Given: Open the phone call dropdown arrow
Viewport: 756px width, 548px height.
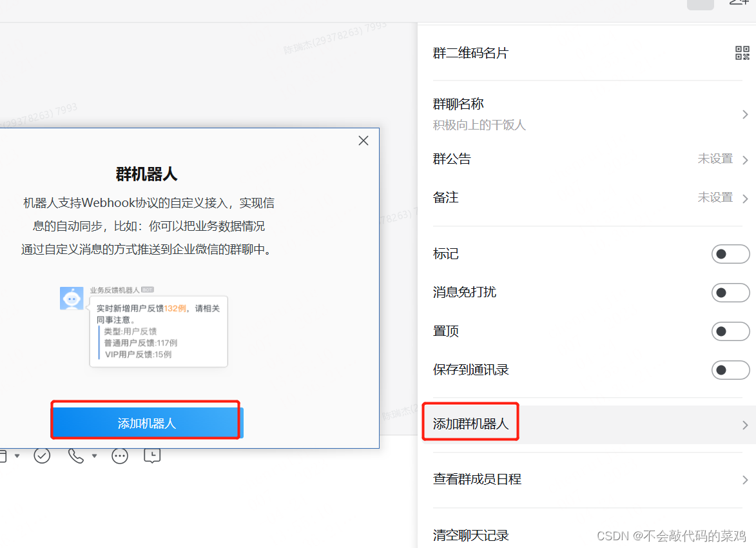Looking at the screenshot, I should pos(95,455).
